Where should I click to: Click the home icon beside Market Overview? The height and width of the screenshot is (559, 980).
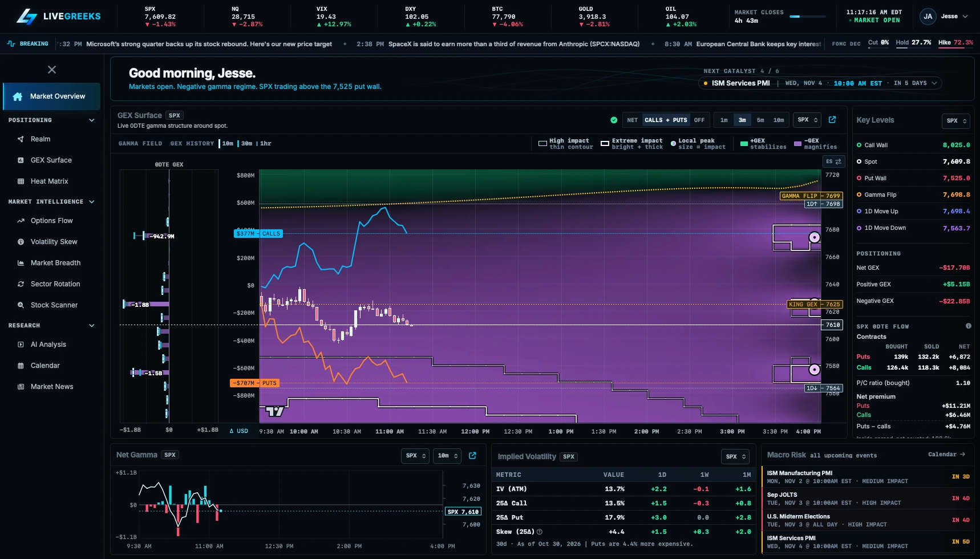pos(18,96)
